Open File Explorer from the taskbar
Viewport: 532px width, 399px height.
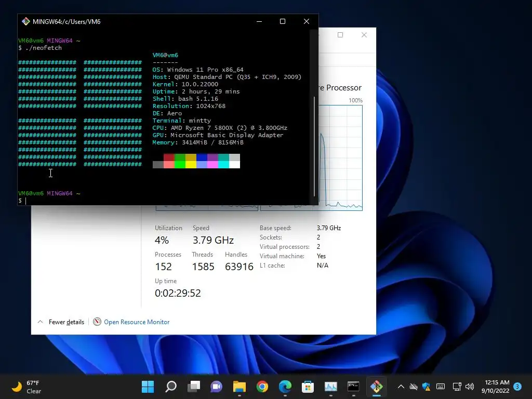click(x=239, y=387)
